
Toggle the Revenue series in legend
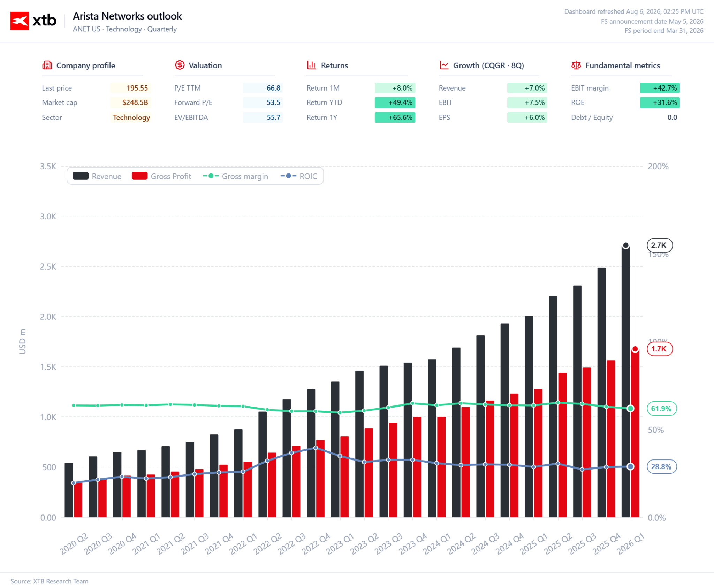[x=97, y=176]
